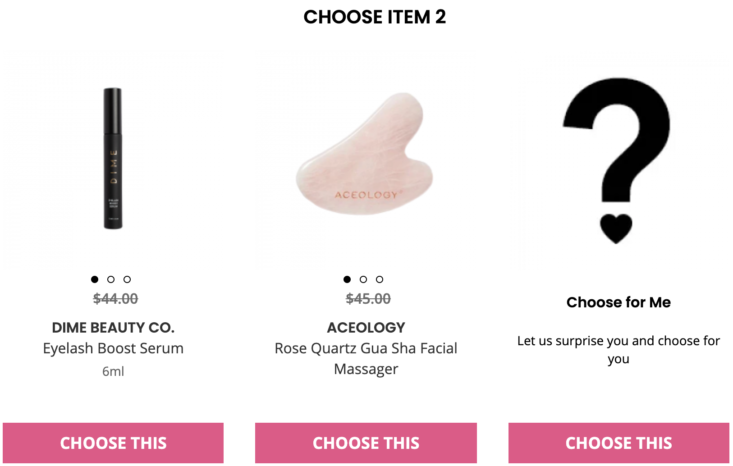
Task: Click the ACEOLOGY brand name
Action: tap(366, 328)
